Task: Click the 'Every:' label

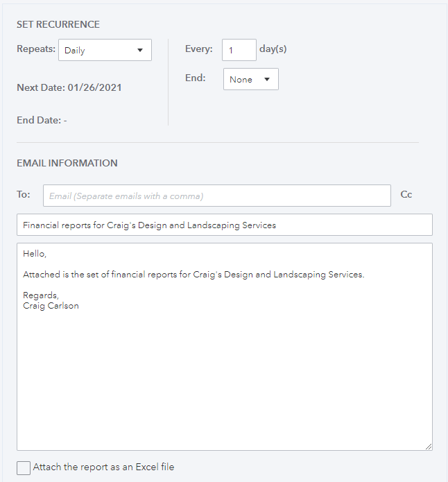Action: [198, 49]
